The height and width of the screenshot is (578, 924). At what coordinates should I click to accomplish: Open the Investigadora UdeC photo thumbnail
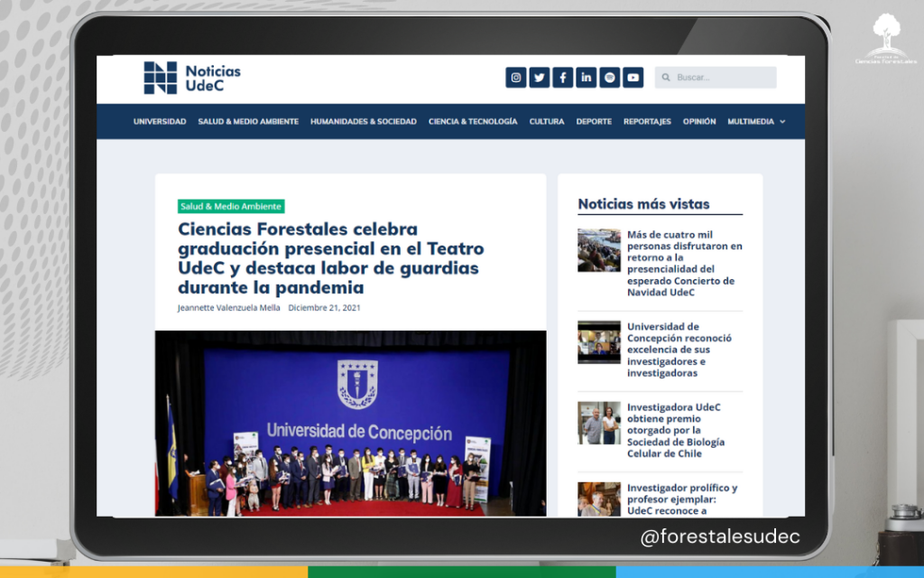pyautogui.click(x=599, y=423)
